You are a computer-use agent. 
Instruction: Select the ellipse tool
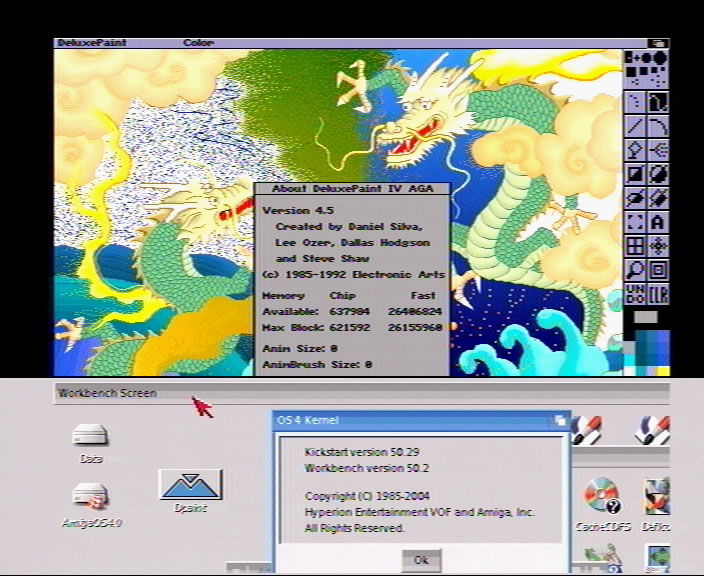[635, 198]
